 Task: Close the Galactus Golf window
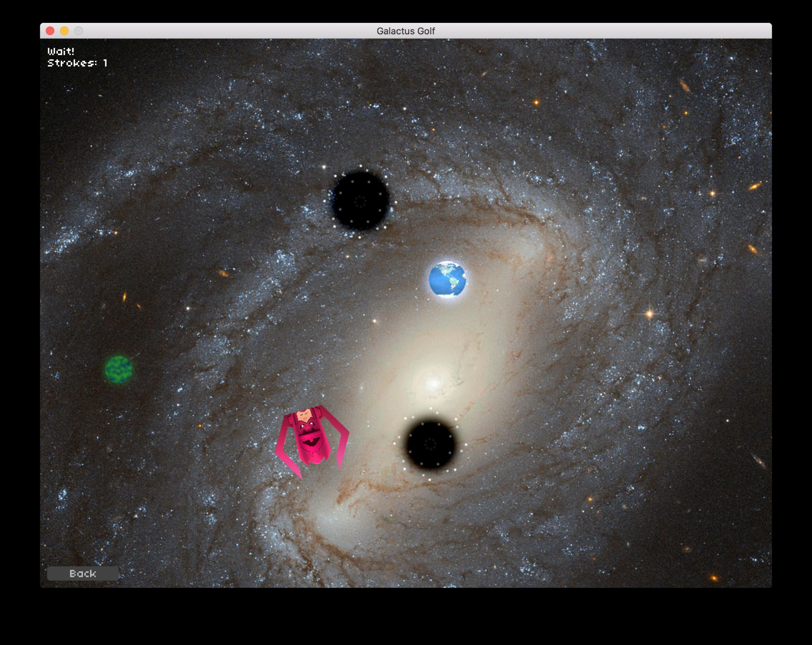(x=50, y=31)
